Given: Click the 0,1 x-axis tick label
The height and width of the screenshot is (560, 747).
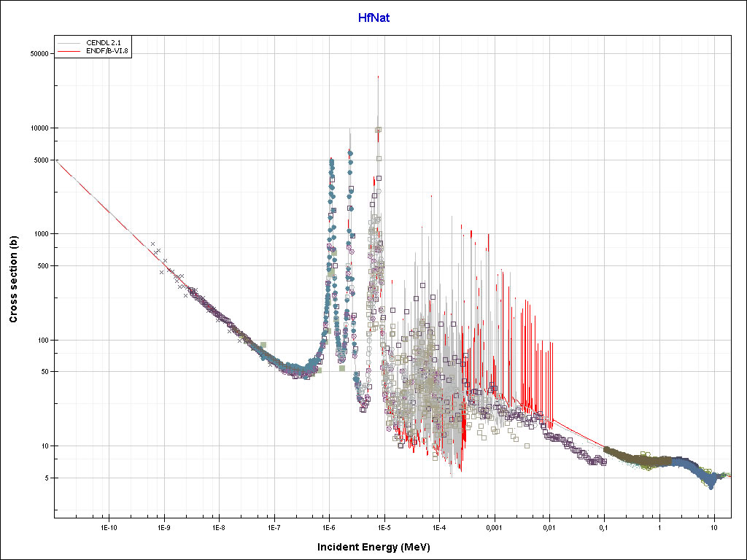Looking at the screenshot, I should tap(604, 526).
